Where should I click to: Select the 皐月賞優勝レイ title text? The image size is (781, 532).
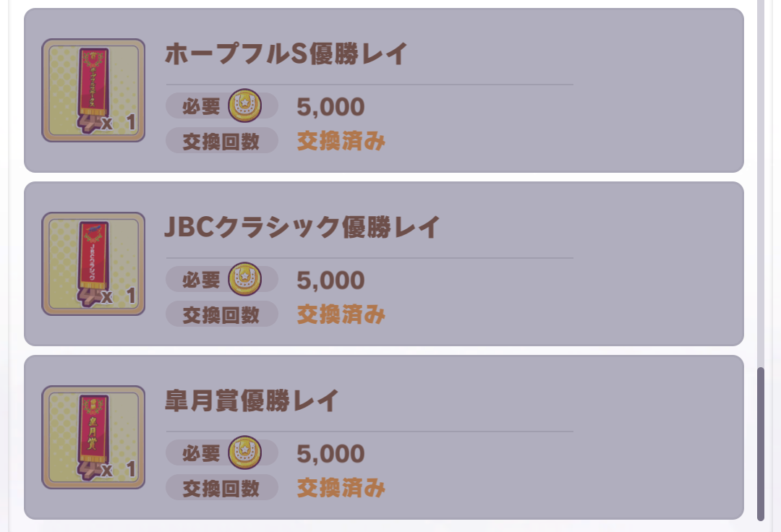point(252,401)
